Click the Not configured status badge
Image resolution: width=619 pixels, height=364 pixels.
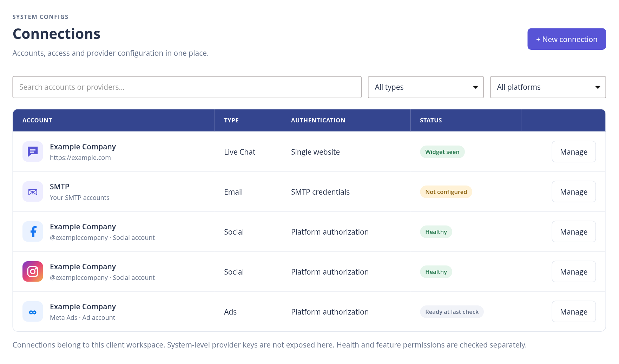click(x=446, y=192)
